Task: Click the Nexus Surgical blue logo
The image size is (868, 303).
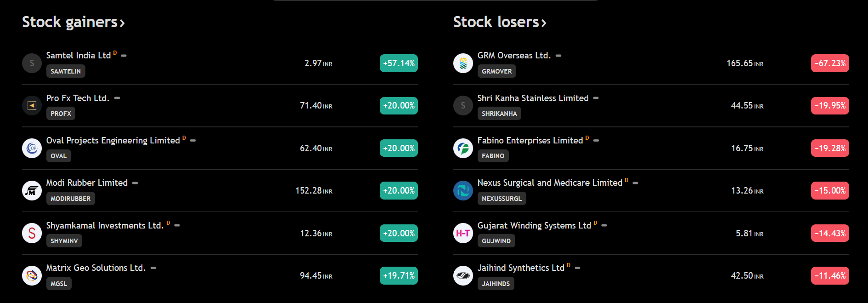Action: coord(463,190)
